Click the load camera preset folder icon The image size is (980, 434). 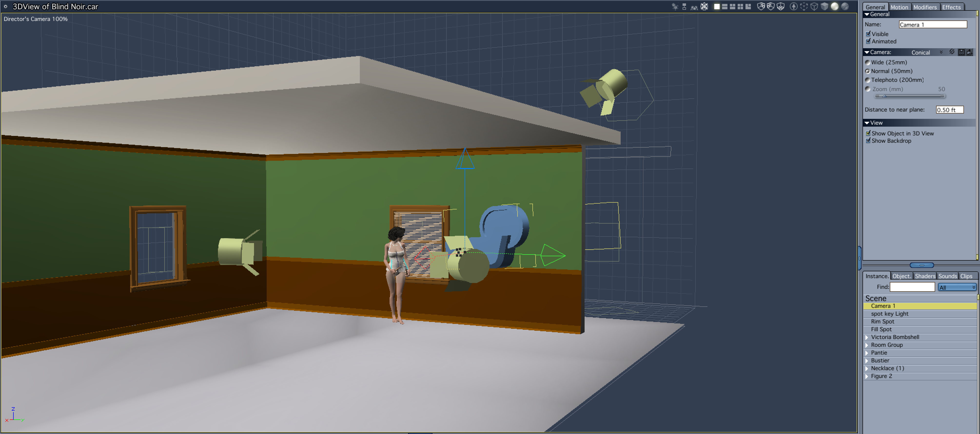point(969,52)
